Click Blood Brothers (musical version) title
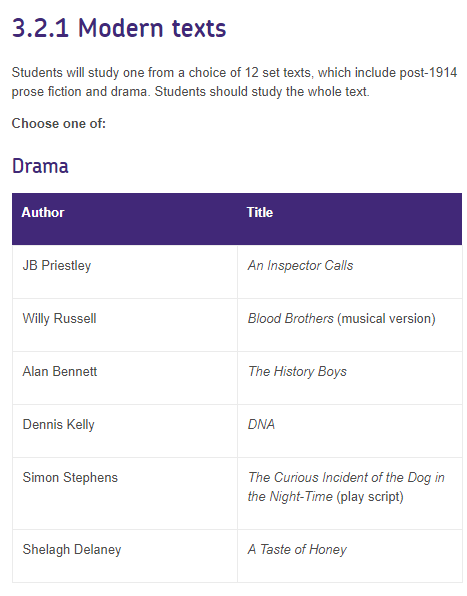This screenshot has width=467, height=596. click(x=342, y=319)
